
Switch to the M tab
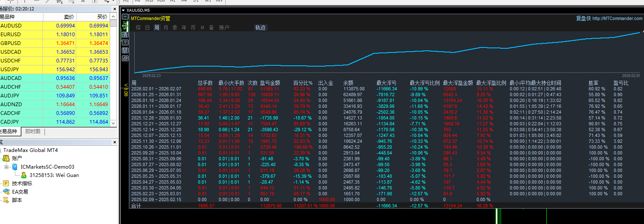click(202, 28)
